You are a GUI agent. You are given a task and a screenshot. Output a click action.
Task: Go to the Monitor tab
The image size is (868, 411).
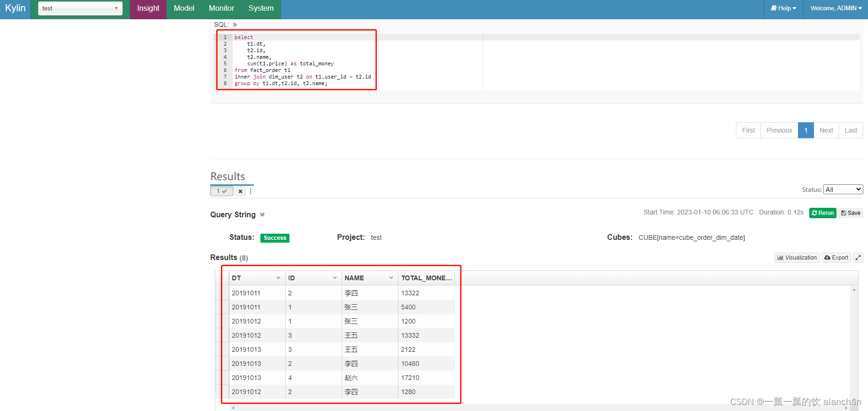(x=221, y=8)
